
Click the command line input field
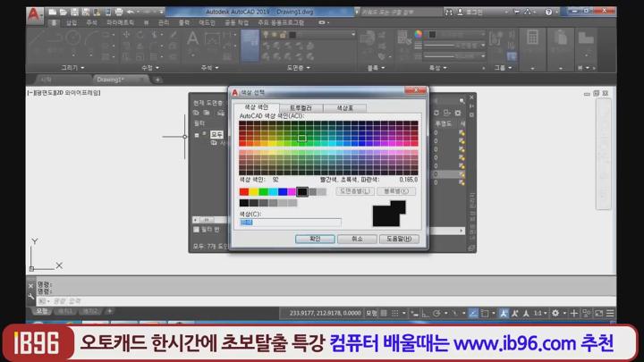pyautogui.click(x=326, y=301)
